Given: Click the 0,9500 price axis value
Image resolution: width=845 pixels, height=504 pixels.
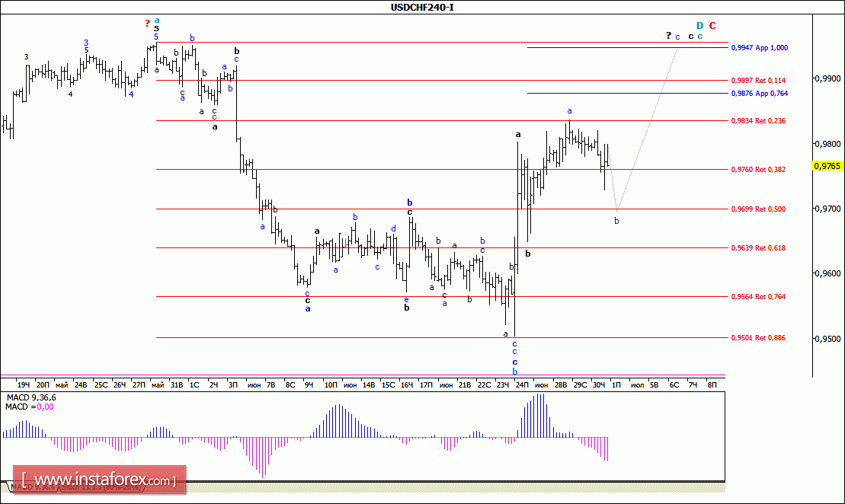Looking at the screenshot, I should pyautogui.click(x=827, y=339).
